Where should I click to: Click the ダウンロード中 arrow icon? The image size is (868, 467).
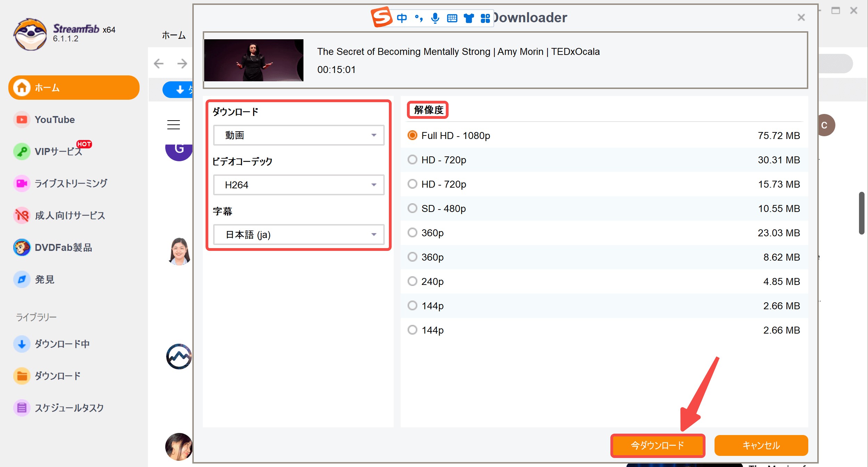pos(22,344)
